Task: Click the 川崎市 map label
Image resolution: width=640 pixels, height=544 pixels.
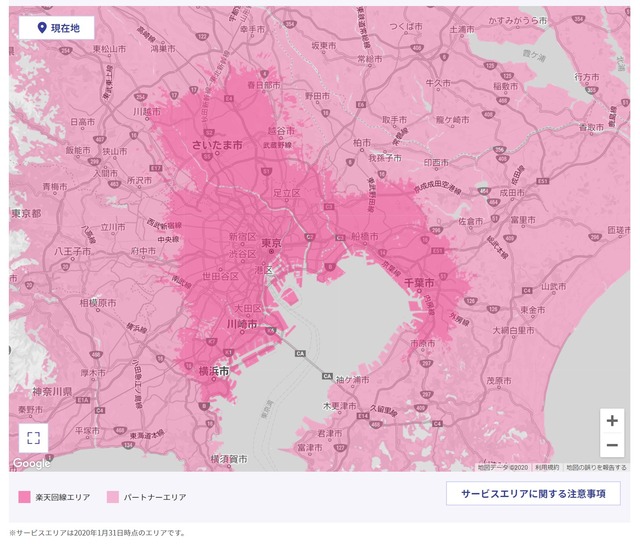Action: [242, 324]
